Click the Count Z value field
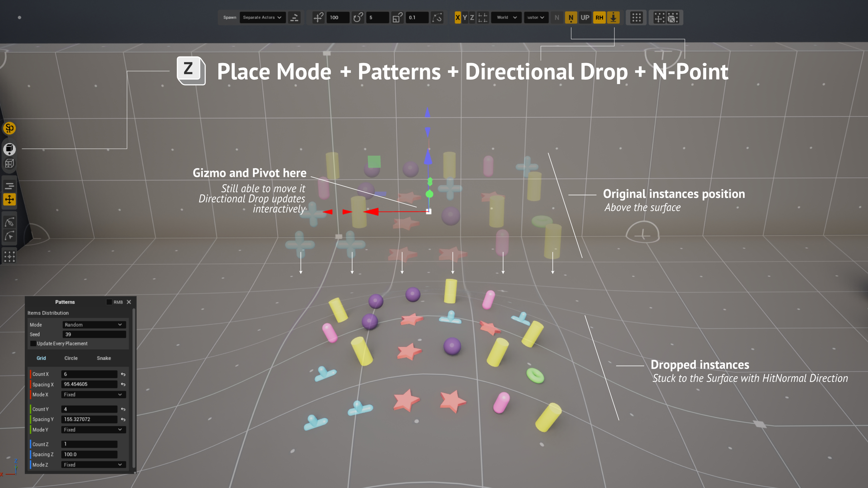Viewport: 868px width, 488px height. click(x=89, y=444)
